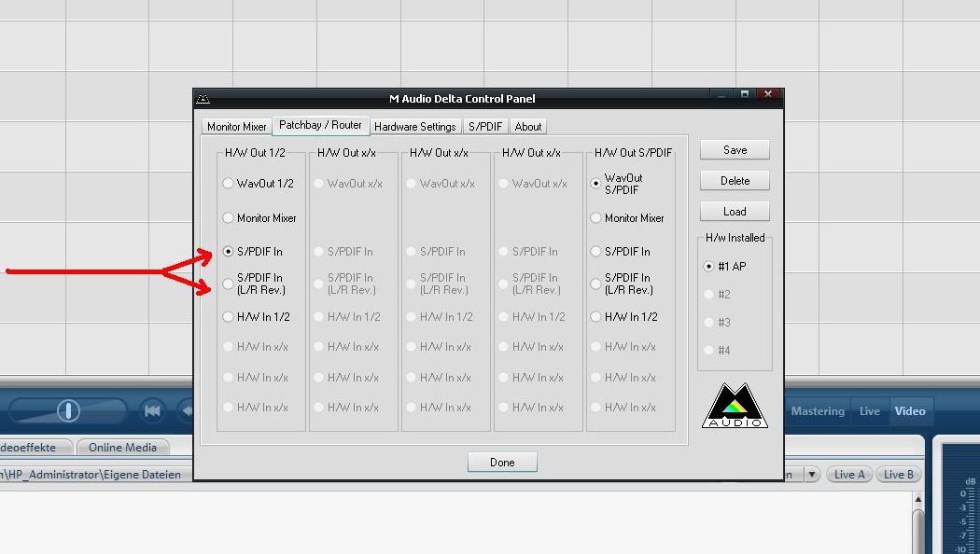The width and height of the screenshot is (980, 554).
Task: Select Monitor Mixer under H/W Out S/PDIF
Action: [x=595, y=217]
